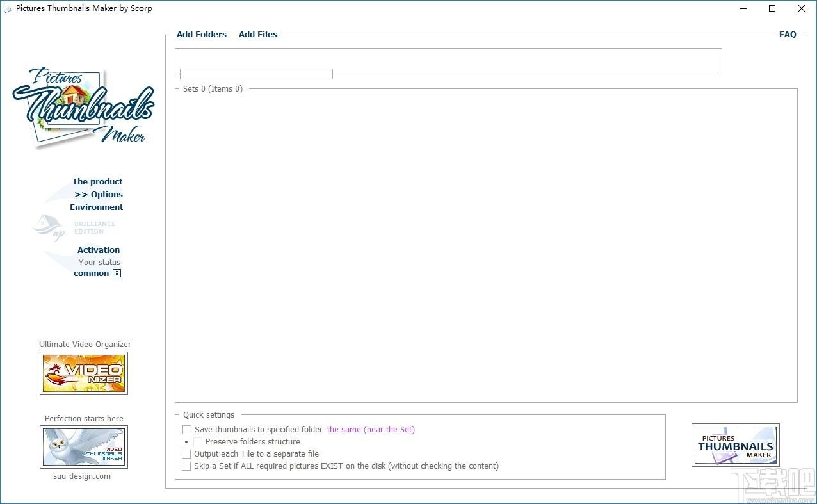Viewport: 817px width, 504px height.
Task: Click the Your status label
Action: tap(99, 263)
